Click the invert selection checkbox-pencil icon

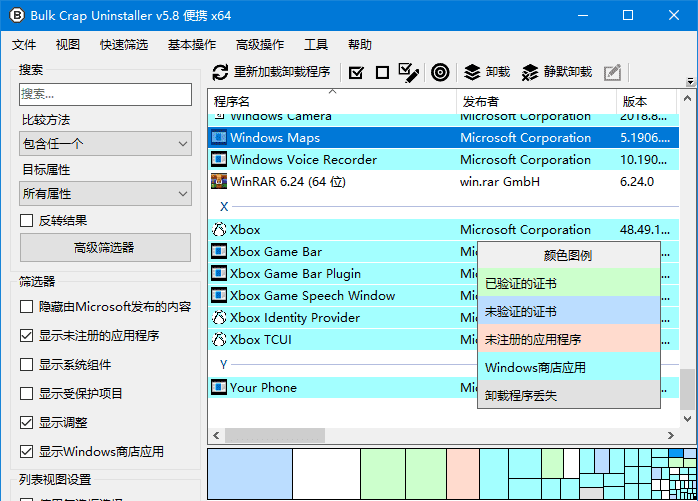(409, 73)
